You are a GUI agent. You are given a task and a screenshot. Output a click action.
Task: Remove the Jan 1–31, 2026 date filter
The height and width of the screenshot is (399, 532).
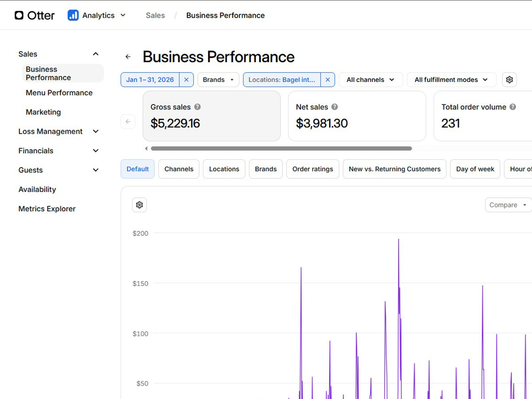coord(186,80)
